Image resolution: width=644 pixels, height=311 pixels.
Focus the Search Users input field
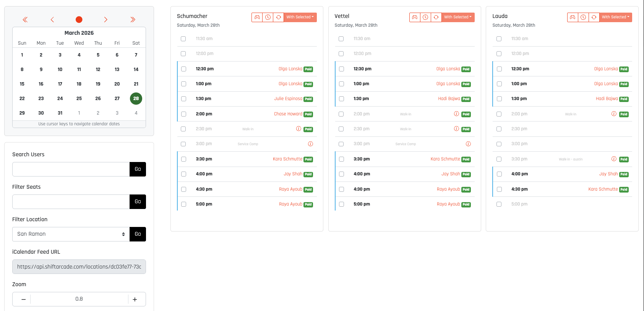71,169
